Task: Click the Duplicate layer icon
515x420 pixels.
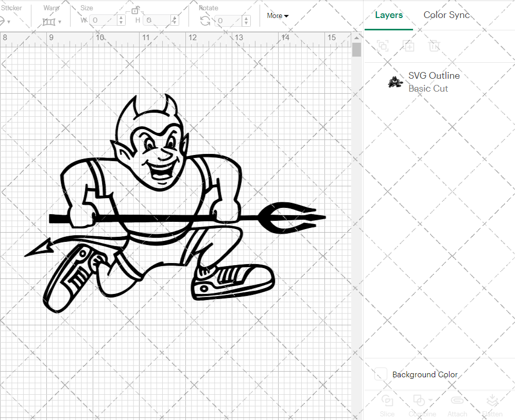Action: click(409, 46)
